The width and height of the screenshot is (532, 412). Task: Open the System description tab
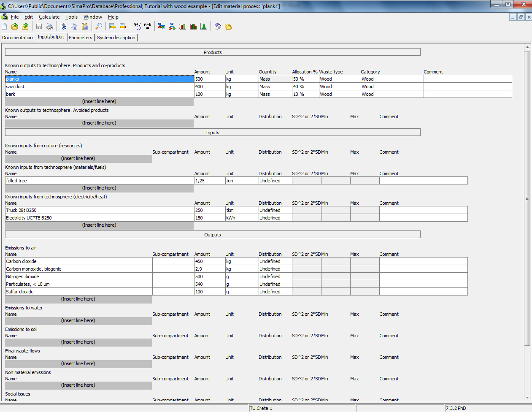click(x=116, y=38)
